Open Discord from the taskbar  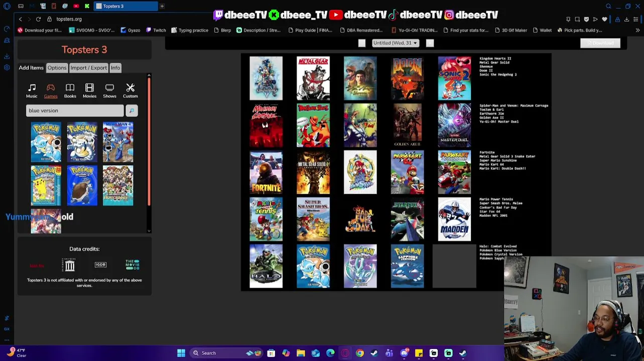(x=404, y=353)
